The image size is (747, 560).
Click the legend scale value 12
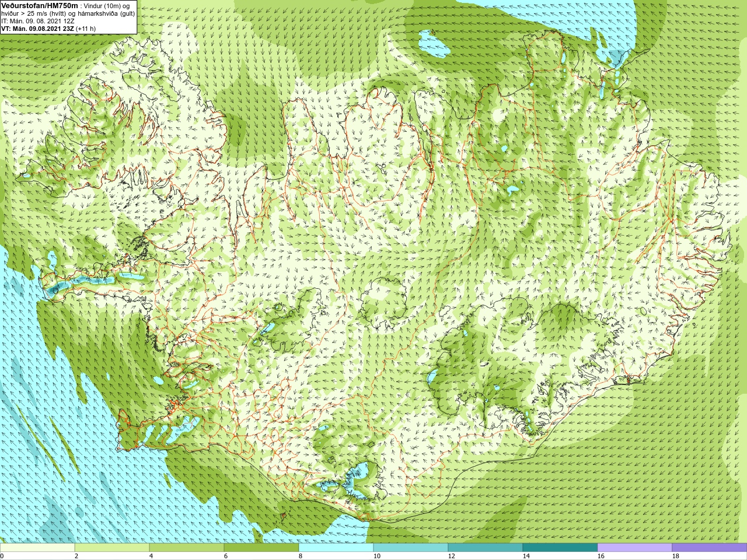pos(452,556)
